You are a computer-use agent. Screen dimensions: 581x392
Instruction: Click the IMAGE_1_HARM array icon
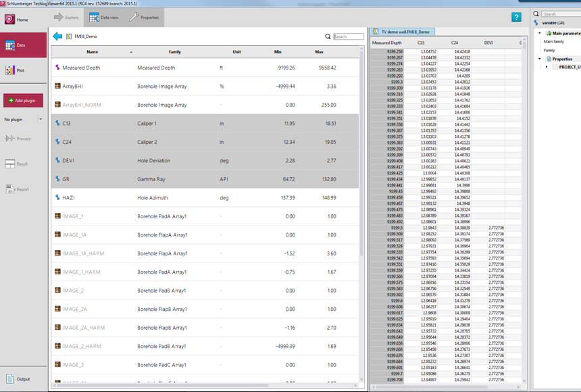(57, 272)
